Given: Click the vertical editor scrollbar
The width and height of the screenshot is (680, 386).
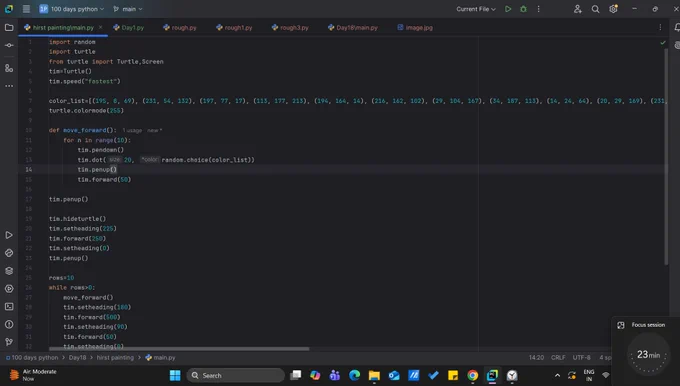Looking at the screenshot, I should point(666,156).
